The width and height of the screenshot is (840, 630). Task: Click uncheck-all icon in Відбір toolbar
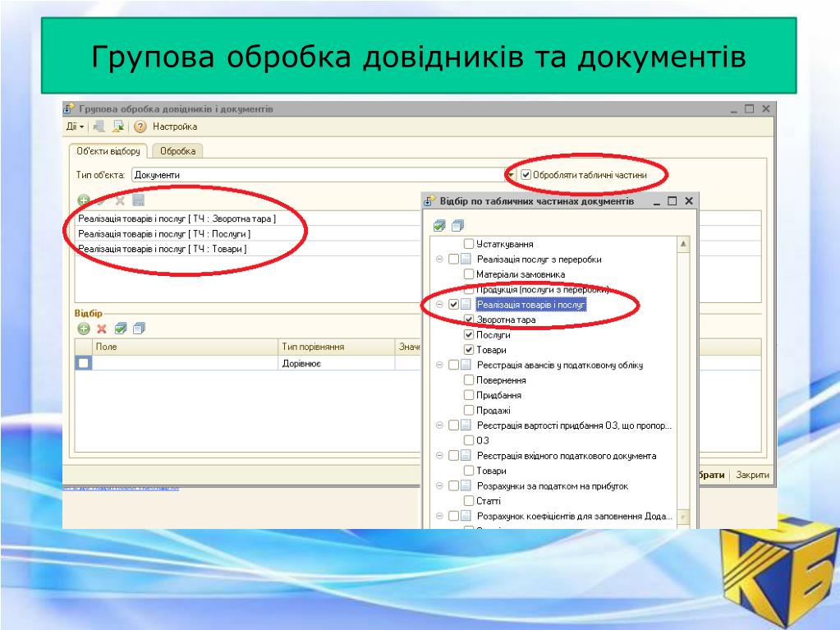pyautogui.click(x=139, y=329)
